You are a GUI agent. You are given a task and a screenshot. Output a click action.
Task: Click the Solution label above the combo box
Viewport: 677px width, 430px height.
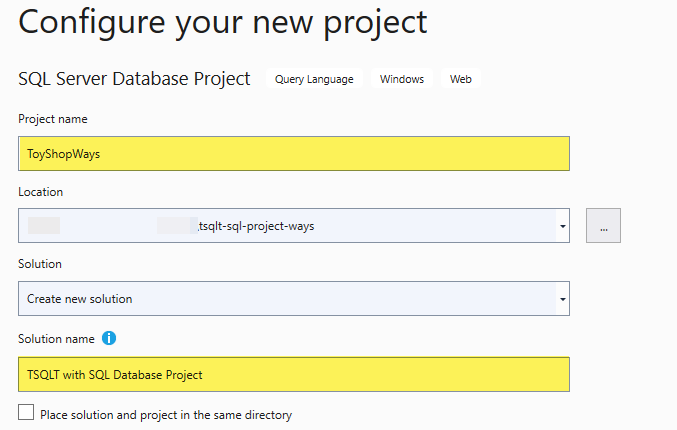(x=40, y=263)
